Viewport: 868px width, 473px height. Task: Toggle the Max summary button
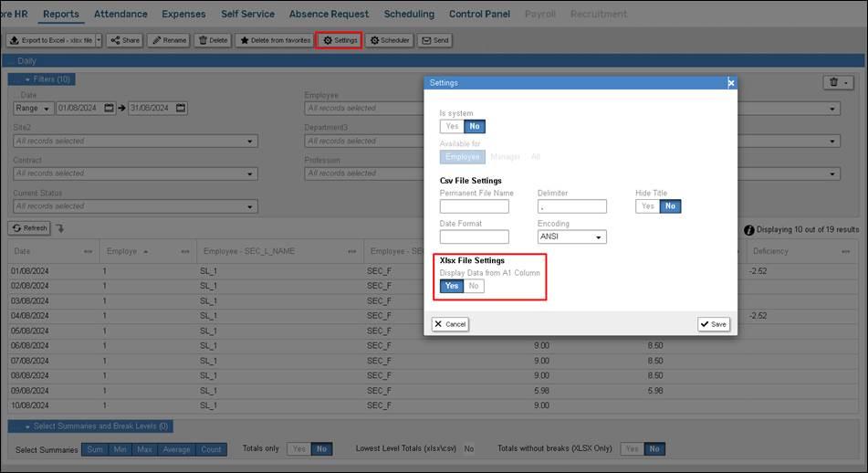144,449
